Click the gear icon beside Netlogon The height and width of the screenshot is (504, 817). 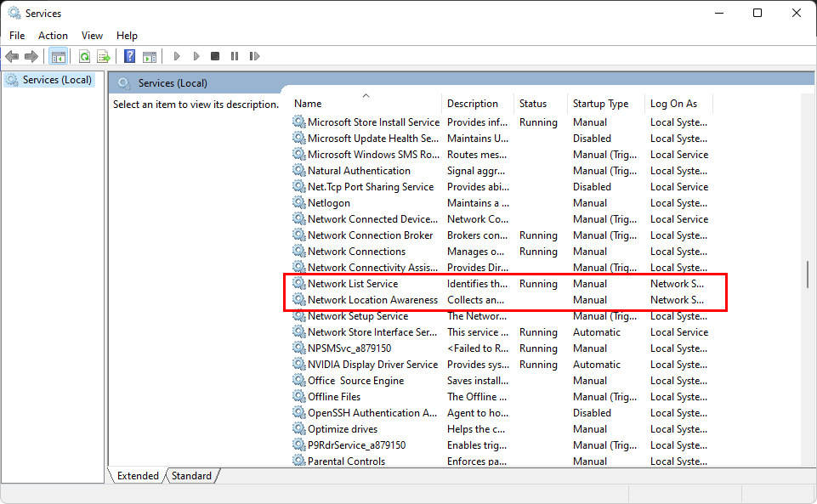pos(298,202)
